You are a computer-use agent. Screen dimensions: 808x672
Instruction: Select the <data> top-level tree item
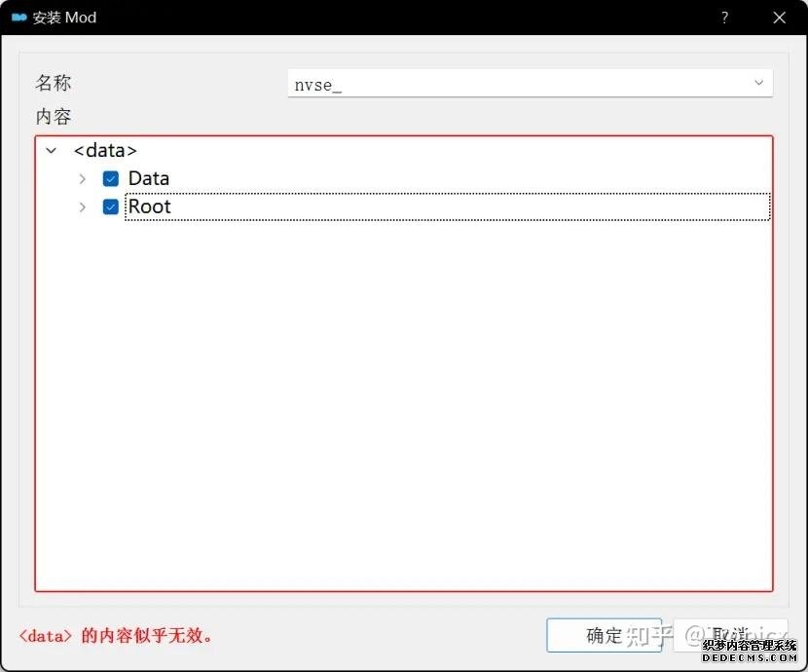pos(105,151)
